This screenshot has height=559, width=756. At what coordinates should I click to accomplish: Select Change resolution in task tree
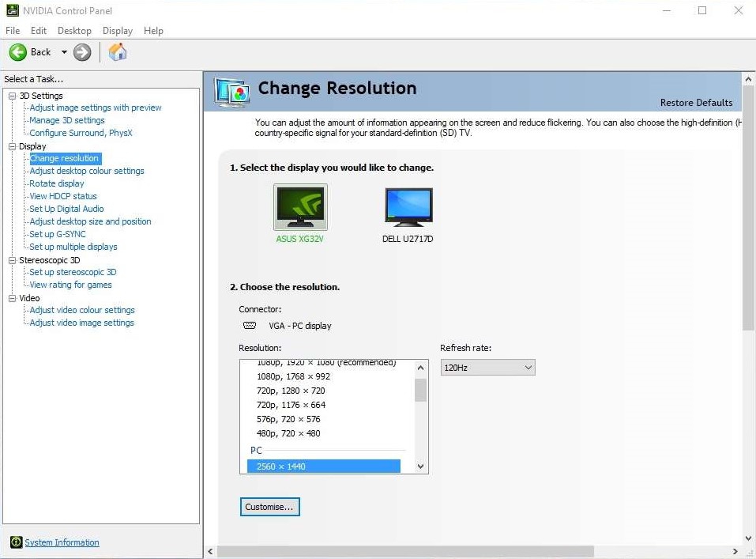65,158
